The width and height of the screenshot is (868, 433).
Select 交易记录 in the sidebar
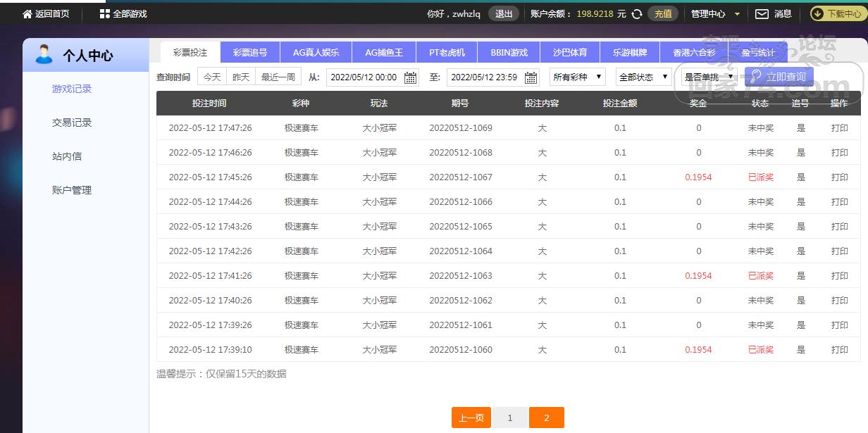(x=72, y=123)
